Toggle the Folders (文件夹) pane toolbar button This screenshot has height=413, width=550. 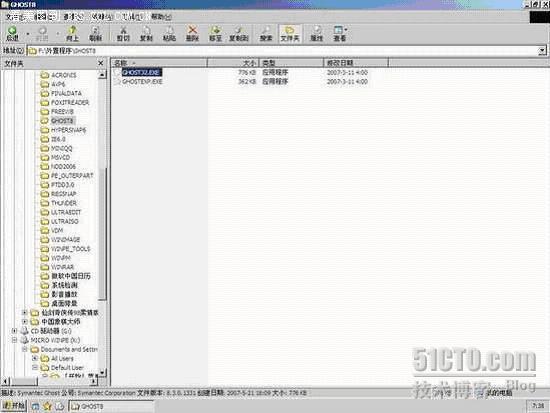click(290, 33)
